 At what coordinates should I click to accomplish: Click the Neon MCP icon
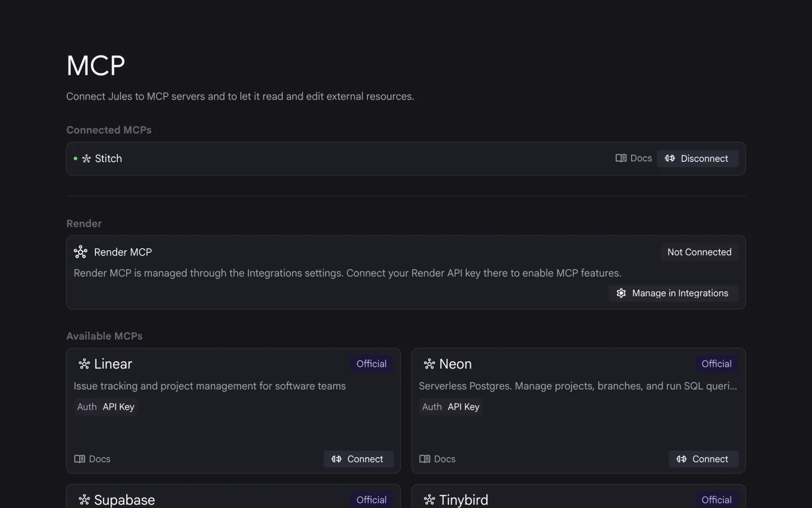tap(429, 364)
